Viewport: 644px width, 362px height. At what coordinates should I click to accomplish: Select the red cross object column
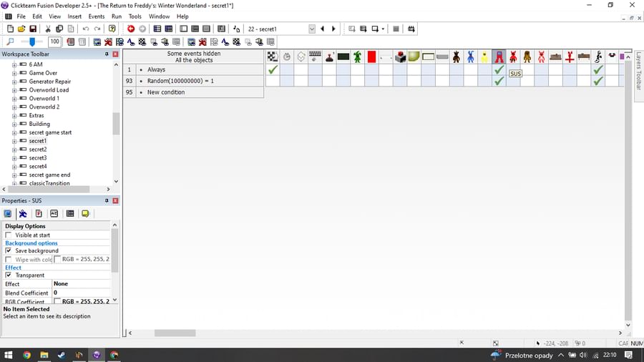click(x=570, y=57)
